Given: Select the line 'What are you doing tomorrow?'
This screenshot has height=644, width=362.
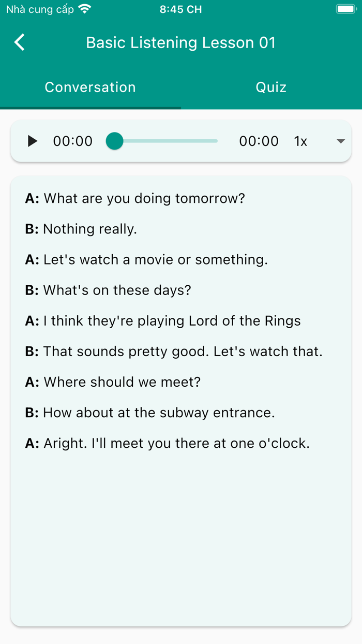Looking at the screenshot, I should [x=135, y=198].
